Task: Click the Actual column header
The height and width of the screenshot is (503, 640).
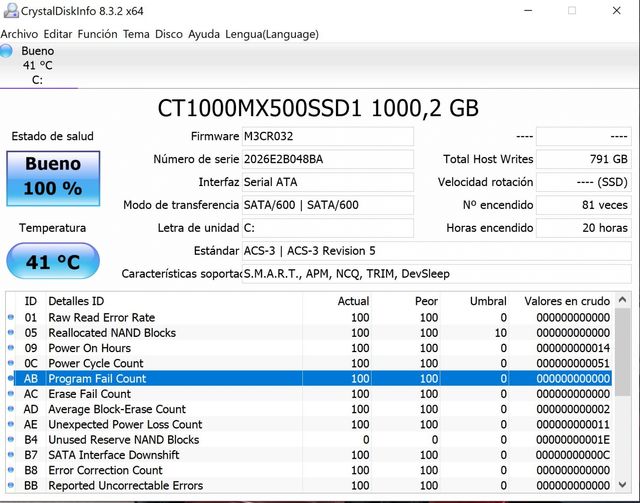Action: 337,301
